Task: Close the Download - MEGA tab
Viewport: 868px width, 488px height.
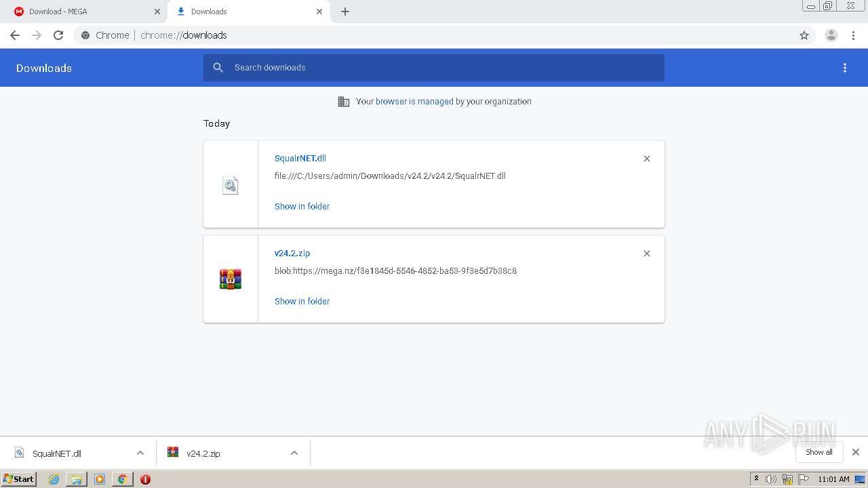Action: pyautogui.click(x=157, y=12)
